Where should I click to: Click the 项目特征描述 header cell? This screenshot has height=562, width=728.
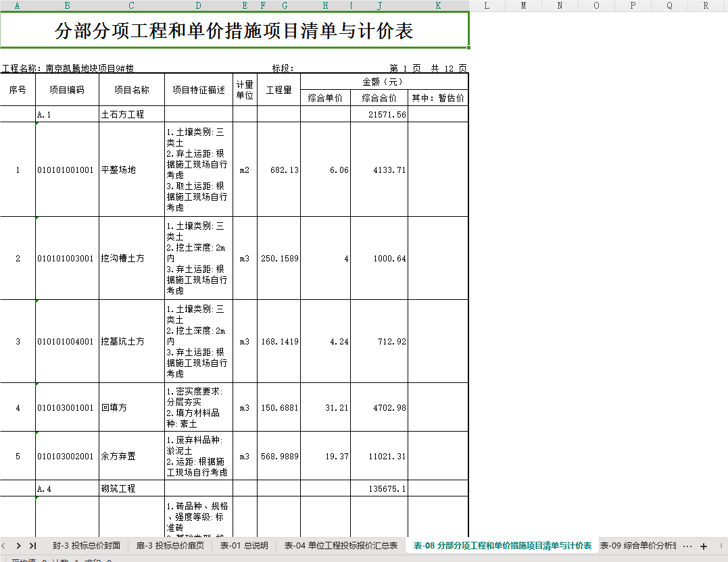coord(199,90)
